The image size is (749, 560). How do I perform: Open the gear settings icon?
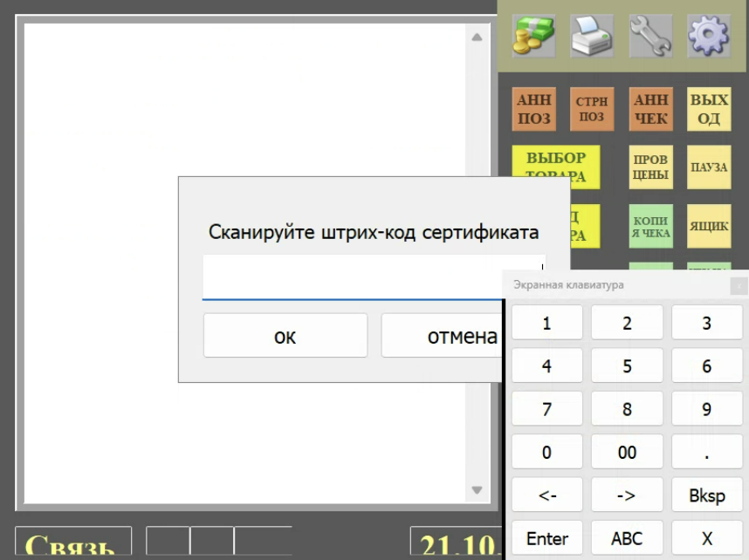click(708, 37)
